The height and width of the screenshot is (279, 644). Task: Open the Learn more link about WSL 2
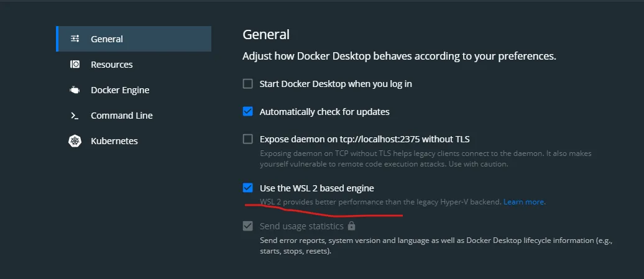point(524,202)
